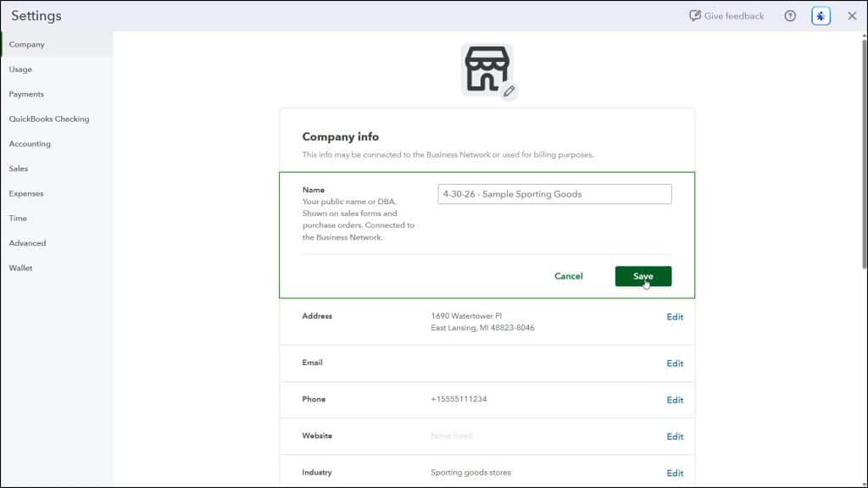Click the company Name input field
This screenshot has width=868, height=488.
[554, 194]
